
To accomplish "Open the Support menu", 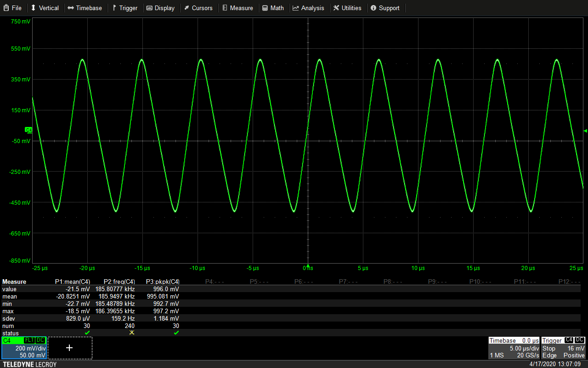I will pos(385,8).
